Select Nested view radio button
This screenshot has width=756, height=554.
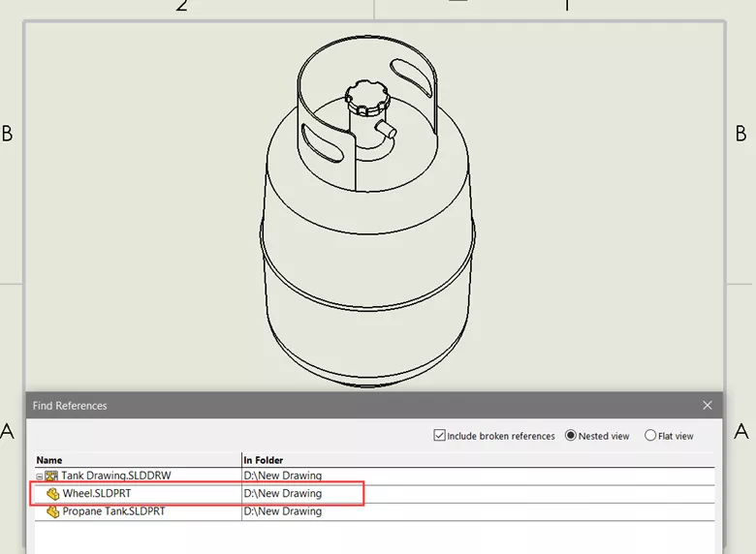(x=570, y=436)
